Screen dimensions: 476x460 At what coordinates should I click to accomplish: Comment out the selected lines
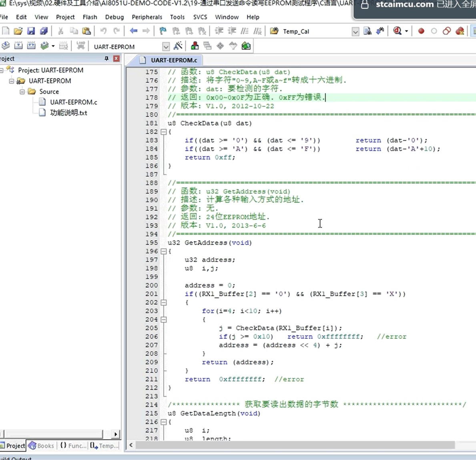[x=245, y=31]
